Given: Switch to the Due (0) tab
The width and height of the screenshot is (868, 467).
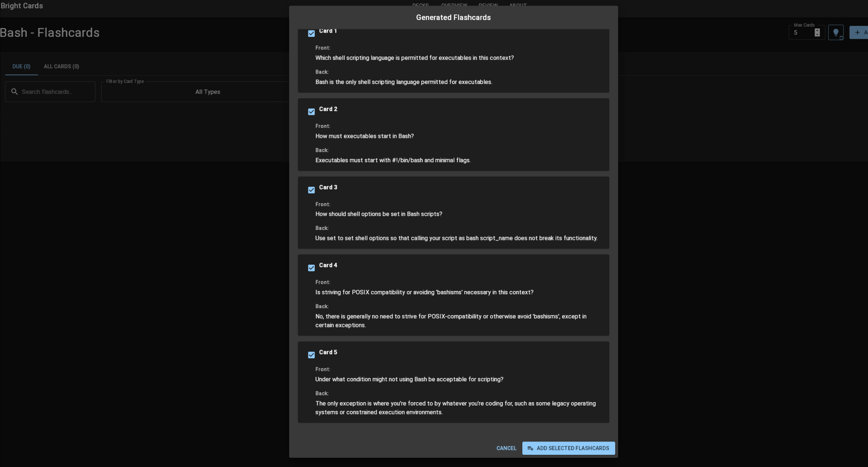Looking at the screenshot, I should 21,66.
